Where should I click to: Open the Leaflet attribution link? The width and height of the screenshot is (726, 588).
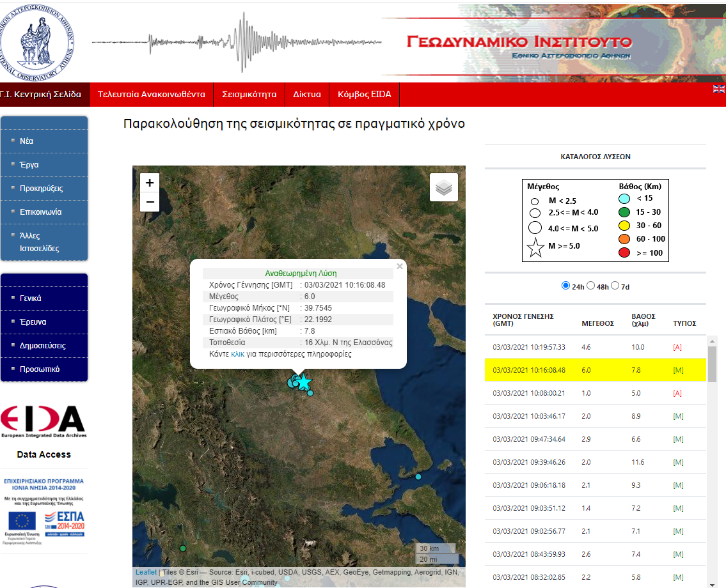coord(146,572)
